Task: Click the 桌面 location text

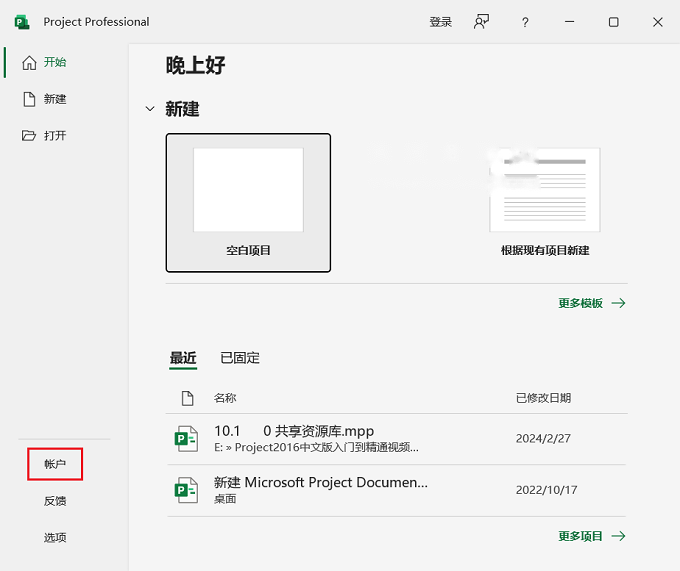Action: point(225,499)
